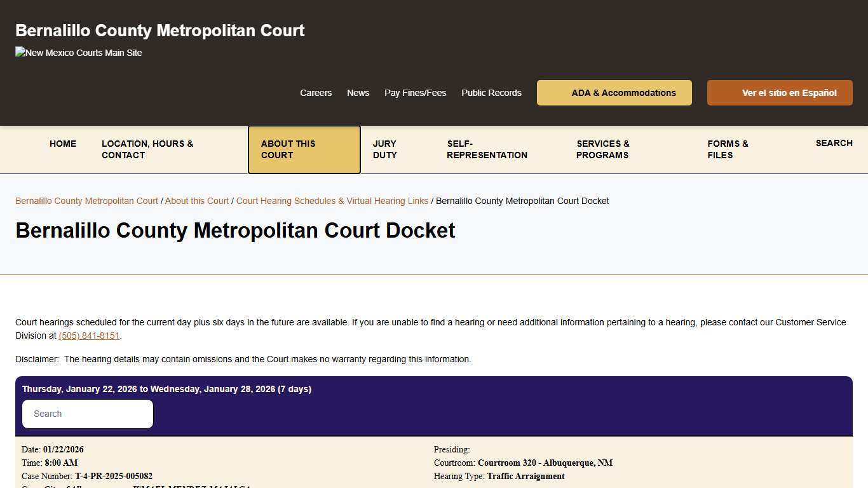Switch site to Spanish with Ver el sitio

coord(779,93)
